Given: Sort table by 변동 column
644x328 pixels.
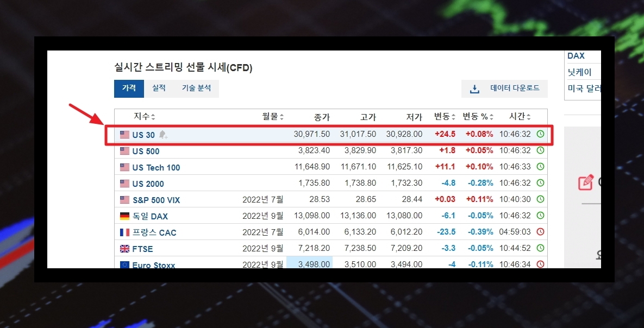Looking at the screenshot, I should pyautogui.click(x=445, y=117).
